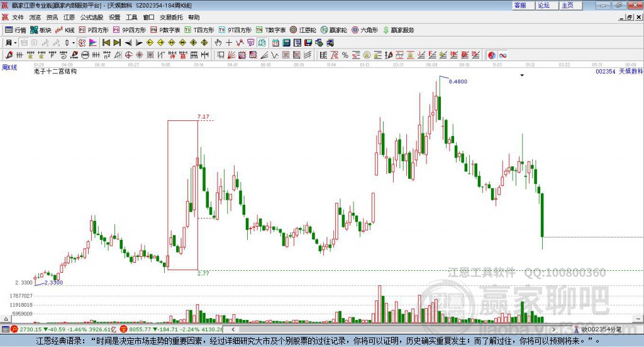Click the status bar grid icon
Viewport: 644px width, 347px height.
tap(5, 329)
